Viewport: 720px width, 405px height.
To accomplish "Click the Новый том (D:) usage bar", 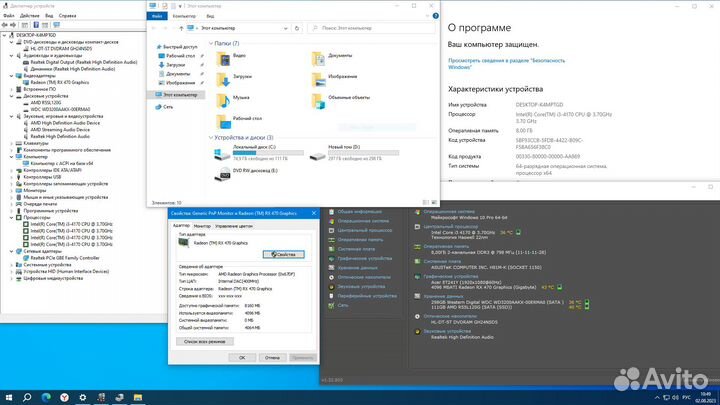I will (364, 153).
